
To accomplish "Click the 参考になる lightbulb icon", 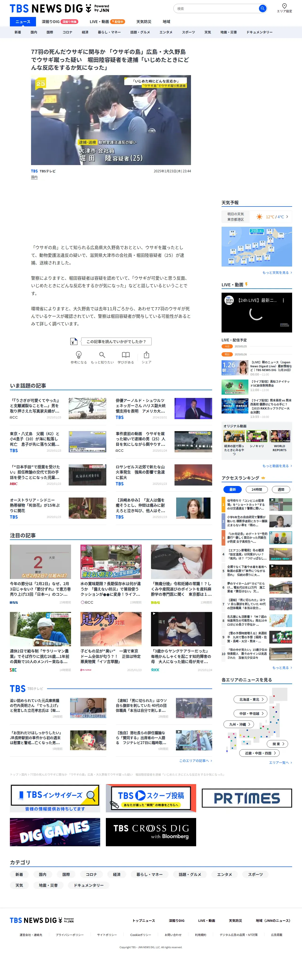I will 79,355.
